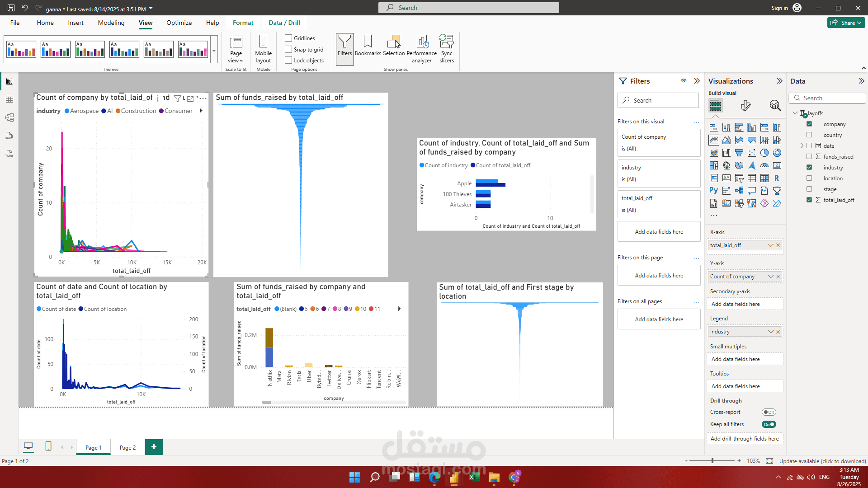Enable the Gridlines checkbox

coord(288,38)
